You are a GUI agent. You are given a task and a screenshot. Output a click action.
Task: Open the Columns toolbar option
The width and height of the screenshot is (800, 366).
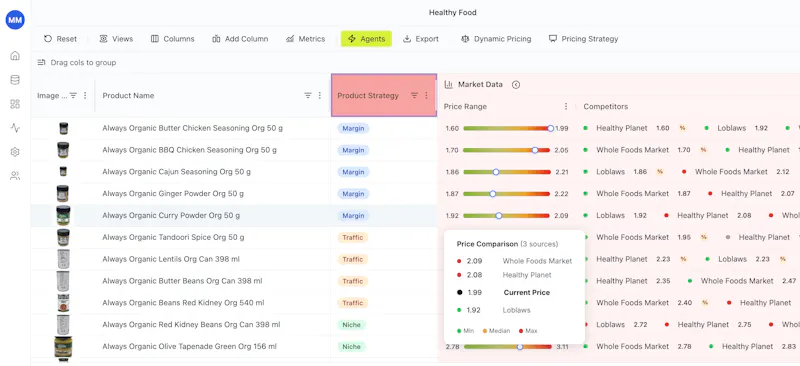pos(172,39)
